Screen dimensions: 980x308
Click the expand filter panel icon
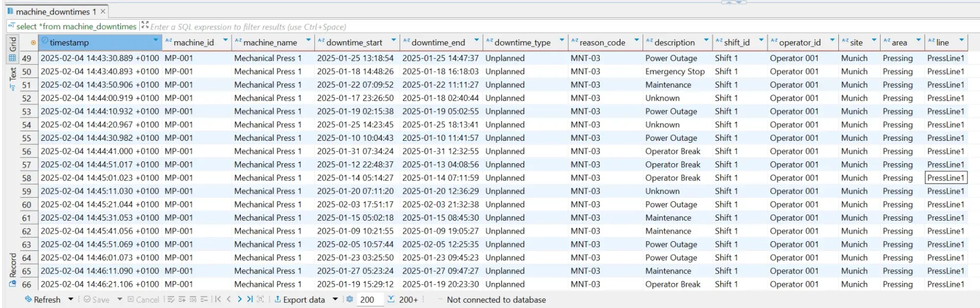click(145, 25)
